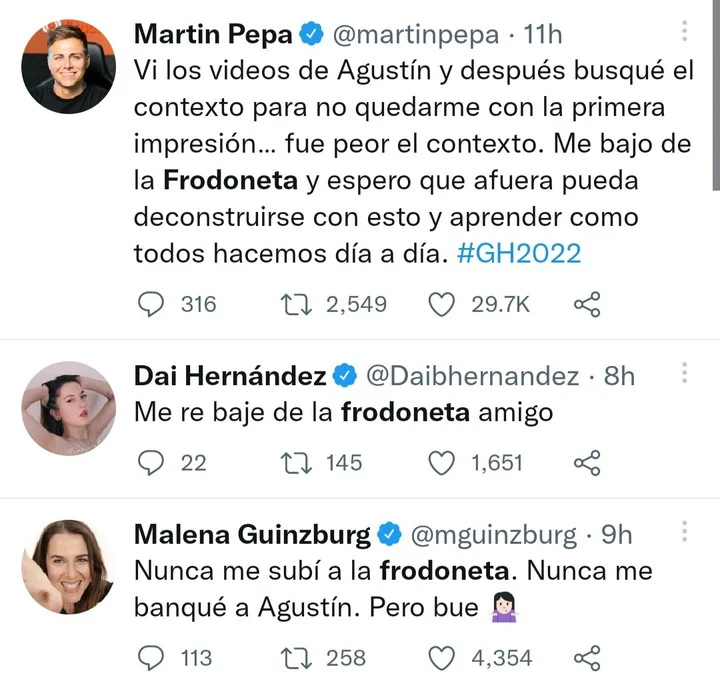Viewport: 720px width, 687px height.
Task: Retweet Martin Pepa's tweet
Action: point(296,303)
